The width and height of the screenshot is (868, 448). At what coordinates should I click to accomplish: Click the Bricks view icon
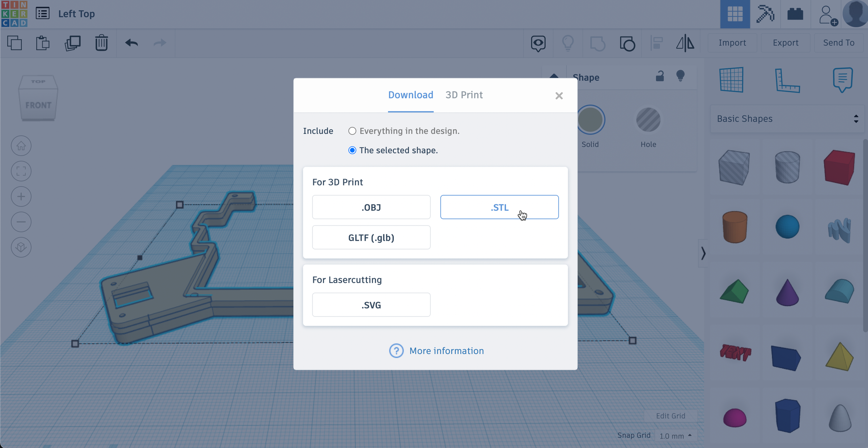click(795, 14)
